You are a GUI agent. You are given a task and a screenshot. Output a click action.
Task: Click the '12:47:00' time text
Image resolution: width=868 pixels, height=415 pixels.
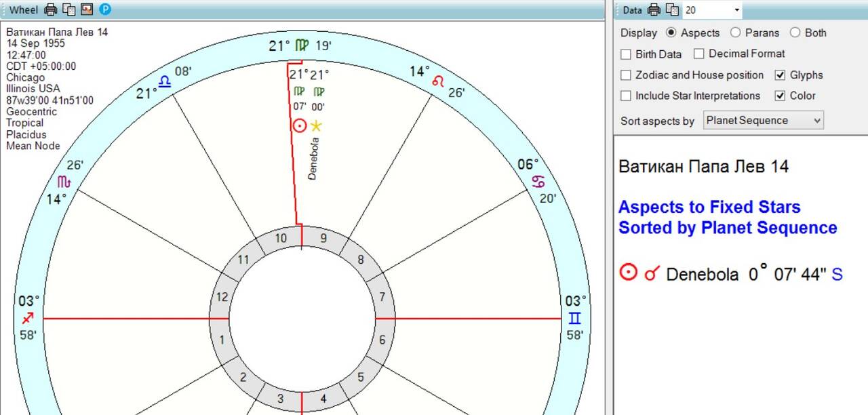26,55
